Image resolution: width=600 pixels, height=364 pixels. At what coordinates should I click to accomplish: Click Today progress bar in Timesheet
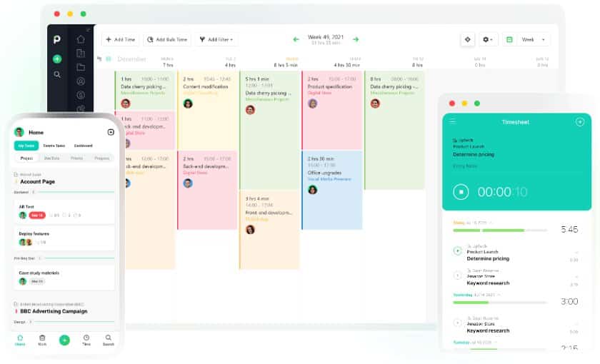pos(500,231)
